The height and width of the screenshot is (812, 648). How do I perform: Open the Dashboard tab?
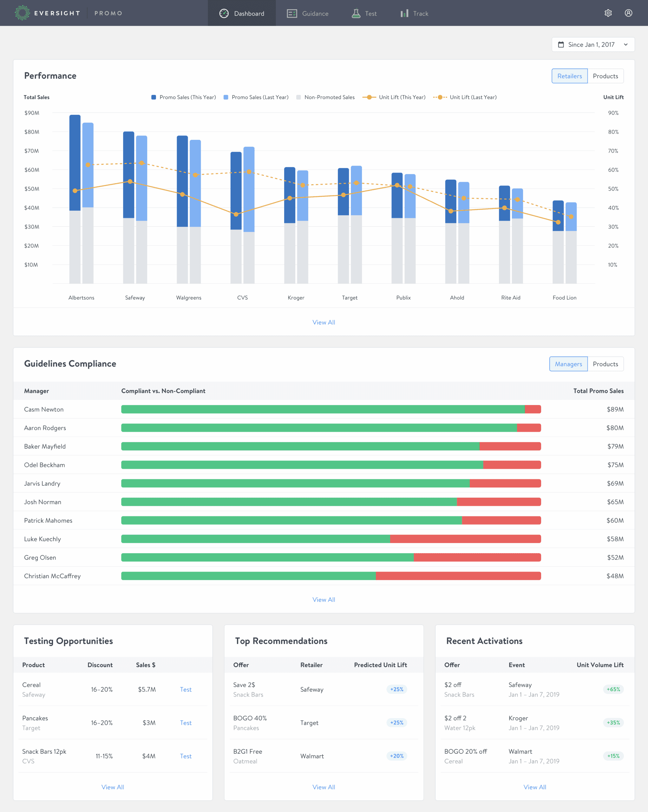(x=242, y=13)
